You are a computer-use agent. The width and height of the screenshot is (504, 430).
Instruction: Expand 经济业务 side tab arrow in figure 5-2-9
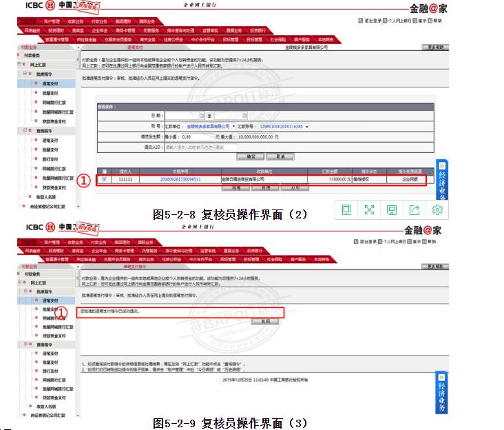[441, 377]
